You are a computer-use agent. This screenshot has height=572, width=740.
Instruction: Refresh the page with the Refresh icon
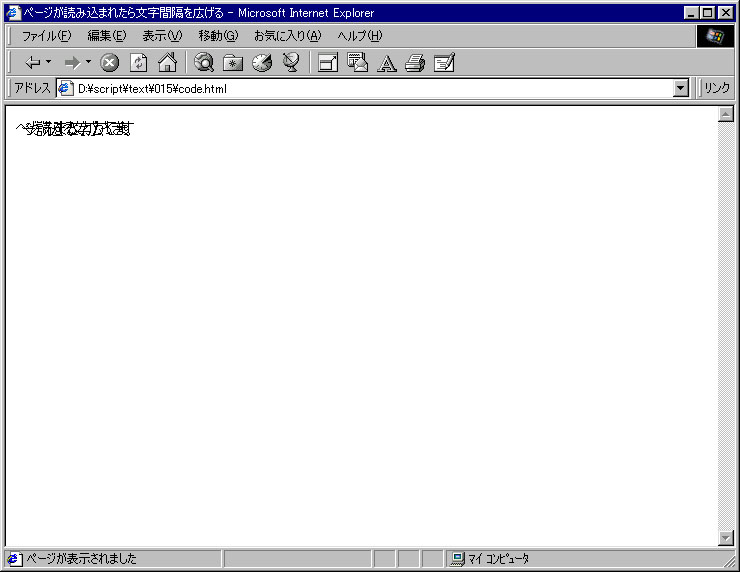138,62
